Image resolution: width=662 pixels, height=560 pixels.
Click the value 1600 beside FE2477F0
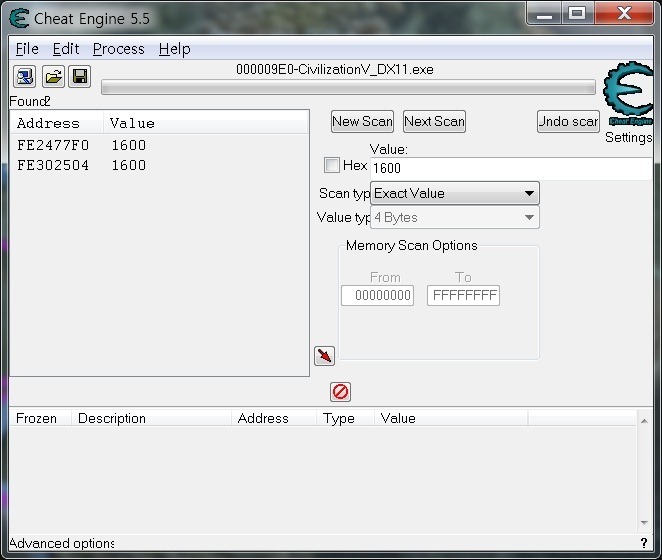129,145
